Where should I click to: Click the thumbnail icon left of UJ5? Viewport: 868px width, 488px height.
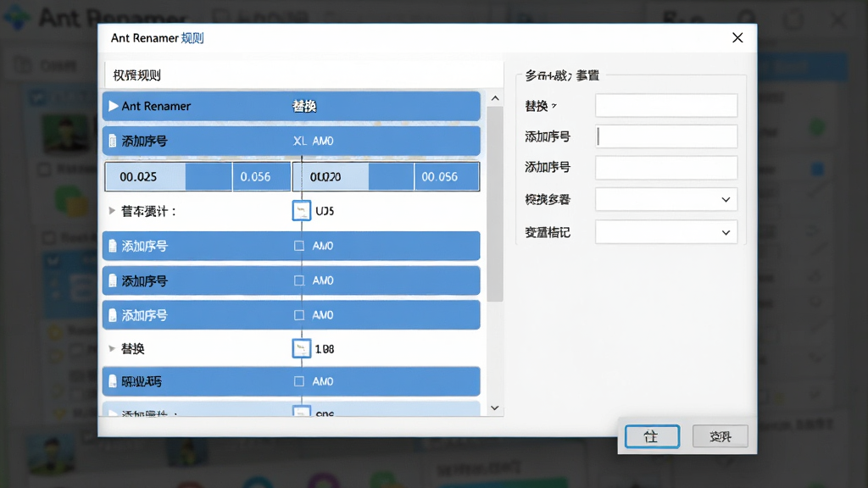pos(301,211)
